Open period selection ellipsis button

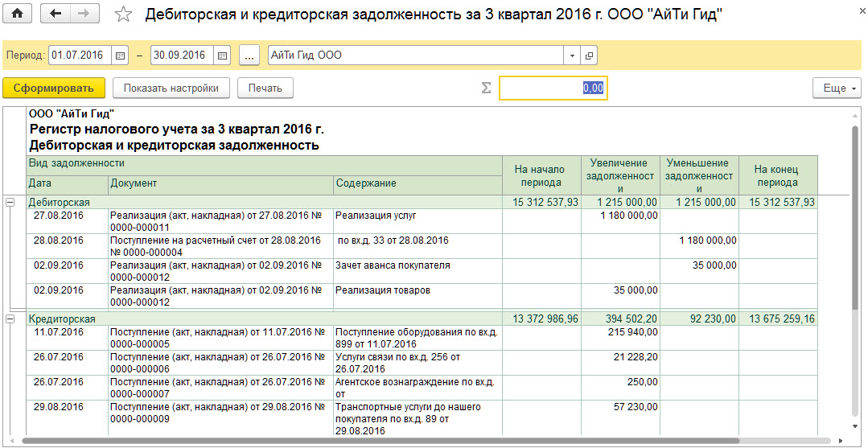click(249, 55)
